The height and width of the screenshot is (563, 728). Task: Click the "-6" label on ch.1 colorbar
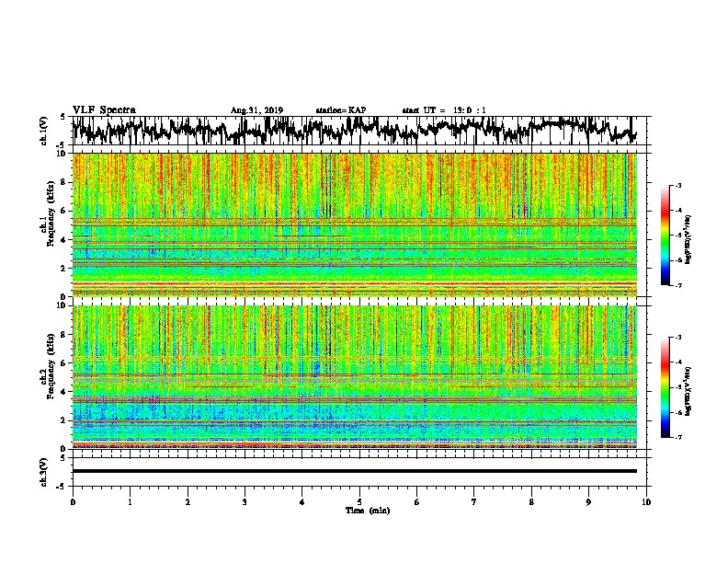pos(677,260)
